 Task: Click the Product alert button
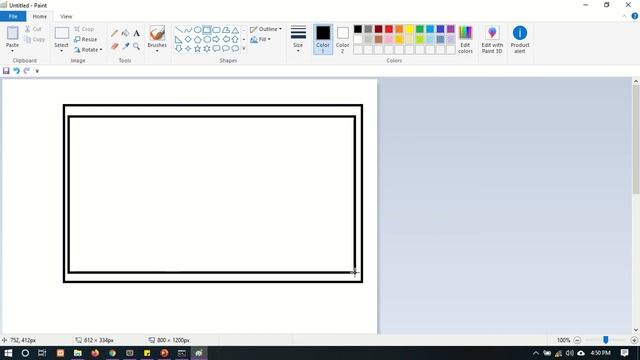[520, 39]
